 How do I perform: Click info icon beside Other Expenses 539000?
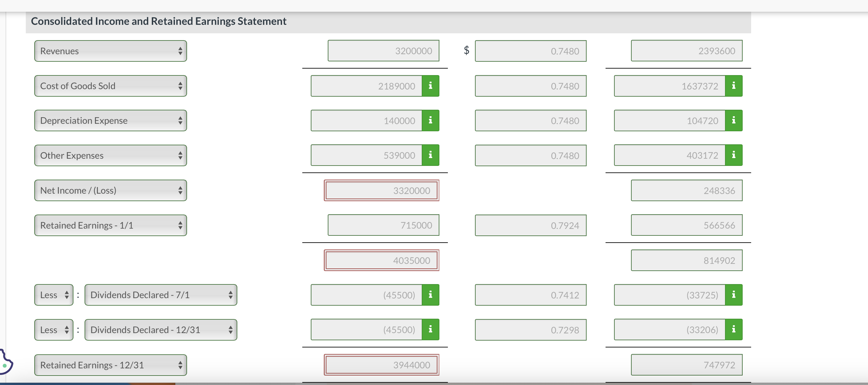(x=430, y=155)
